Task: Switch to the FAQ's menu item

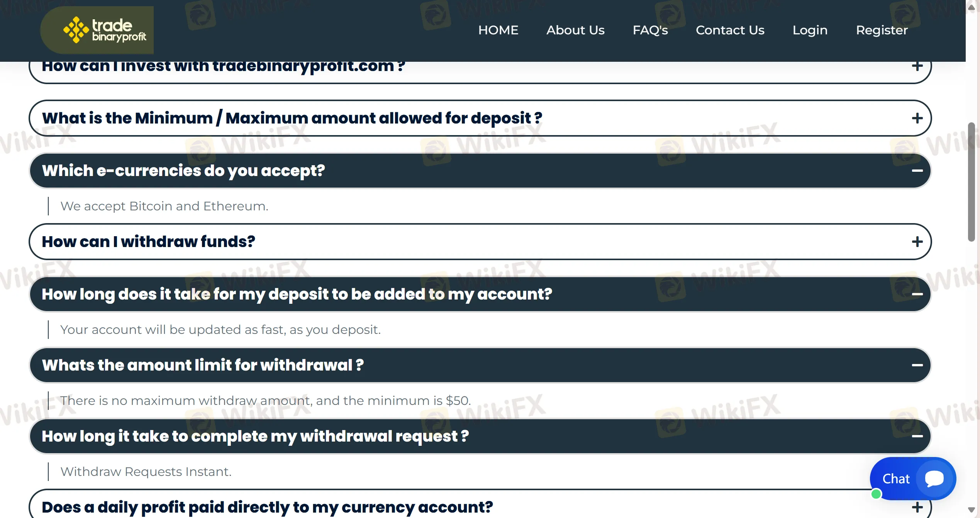Action: (650, 30)
